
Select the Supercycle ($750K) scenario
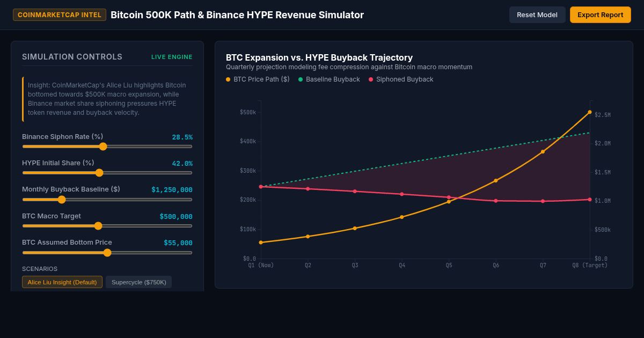pos(139,282)
